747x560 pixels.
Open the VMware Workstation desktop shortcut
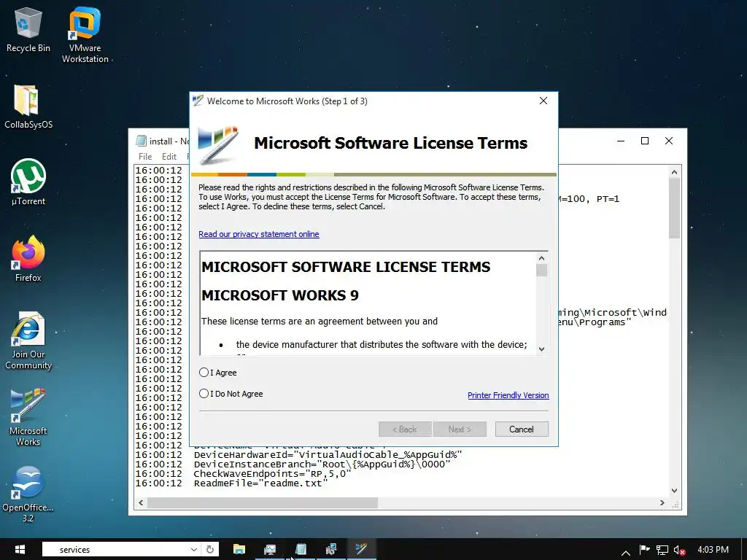[85, 35]
